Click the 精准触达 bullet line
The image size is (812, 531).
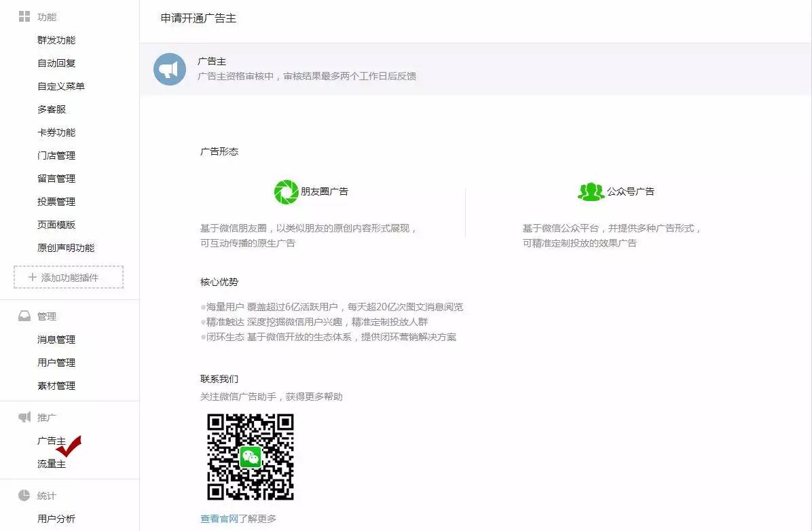coord(314,322)
